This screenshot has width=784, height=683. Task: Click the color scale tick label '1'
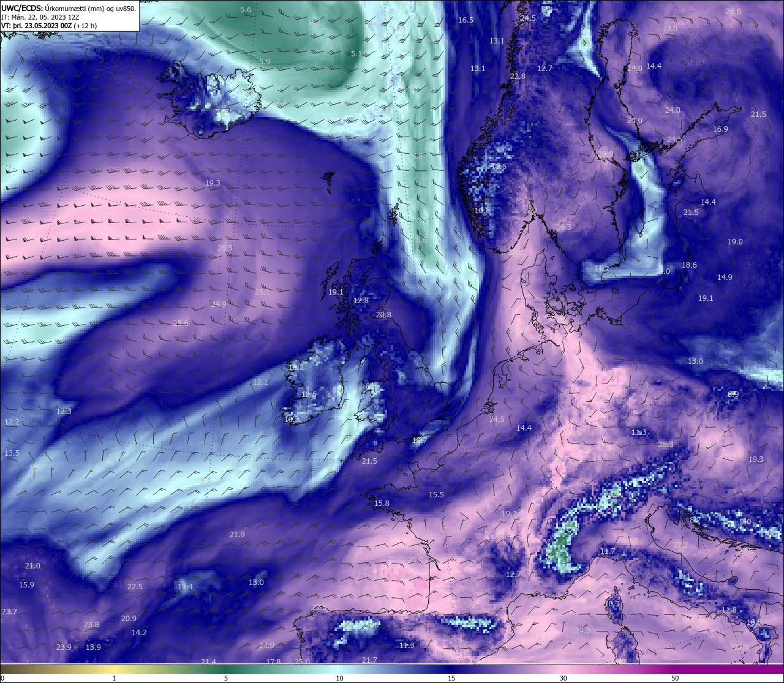[114, 678]
